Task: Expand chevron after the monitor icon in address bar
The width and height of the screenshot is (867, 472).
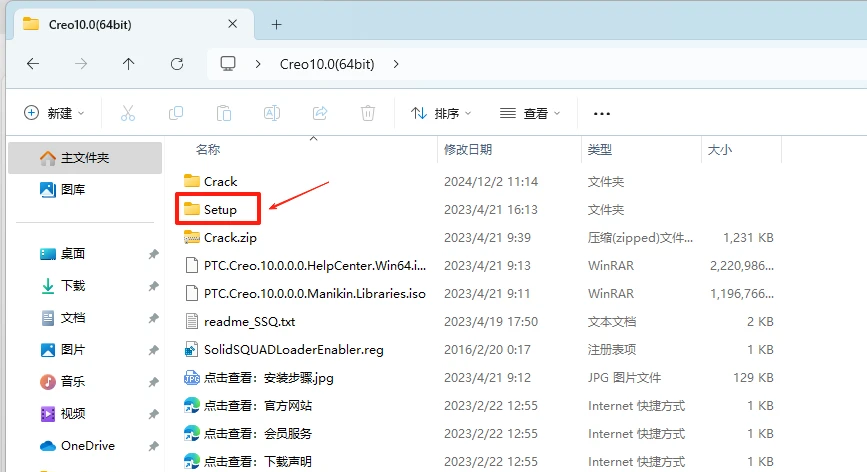Action: point(258,64)
